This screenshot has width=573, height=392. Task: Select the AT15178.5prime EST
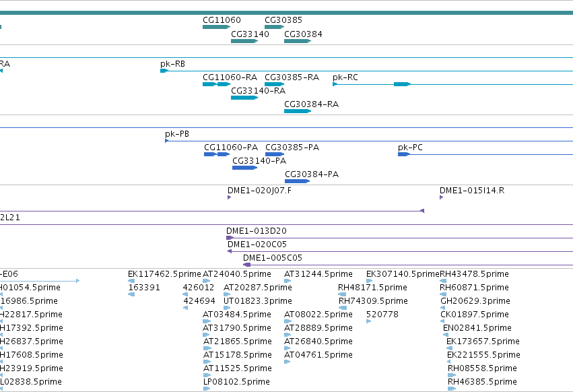pos(207,362)
